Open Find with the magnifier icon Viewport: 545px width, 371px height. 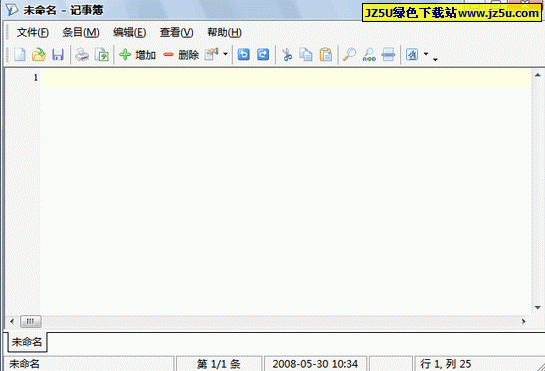[x=349, y=55]
